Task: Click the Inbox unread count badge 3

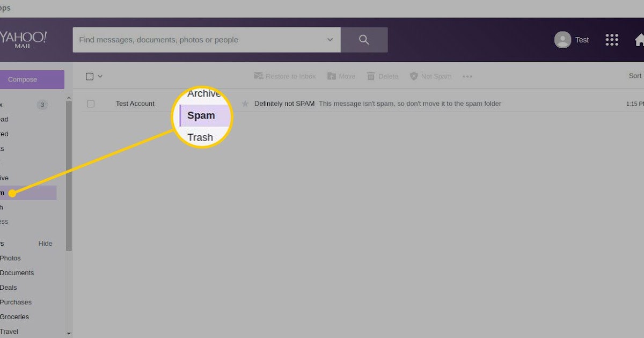Action: pos(42,105)
